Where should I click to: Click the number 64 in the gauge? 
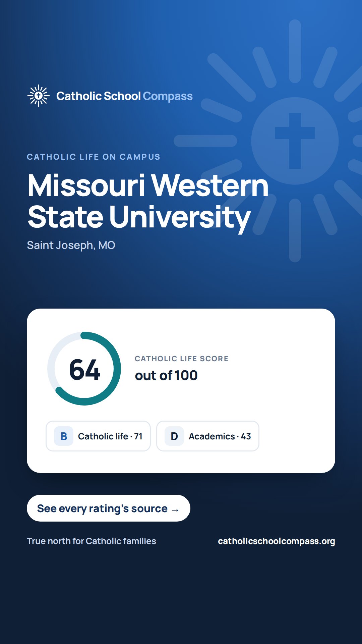85,370
